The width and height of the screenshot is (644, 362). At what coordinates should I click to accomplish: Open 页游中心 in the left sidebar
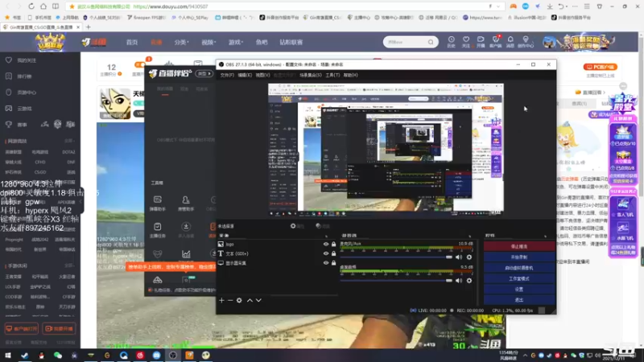[x=9, y=93]
